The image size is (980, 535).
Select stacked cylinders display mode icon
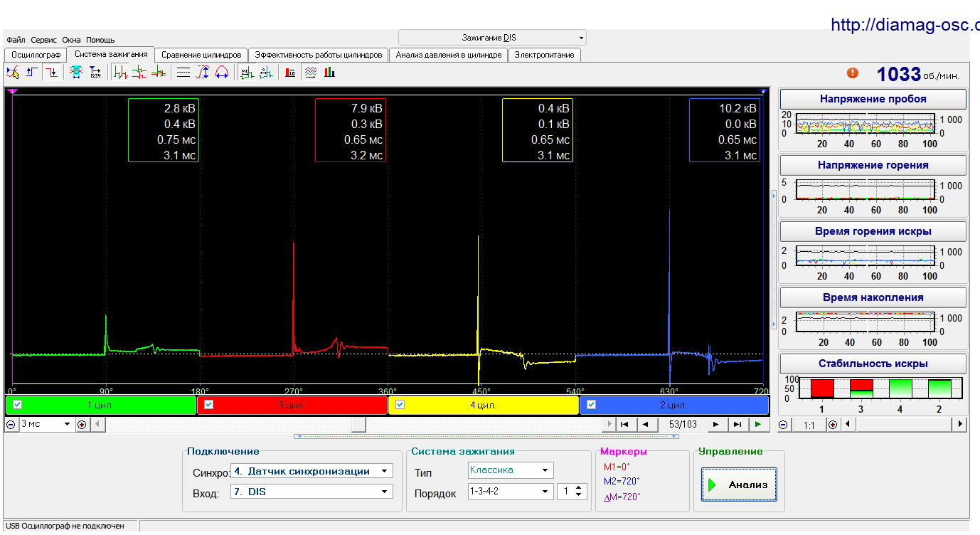point(139,72)
